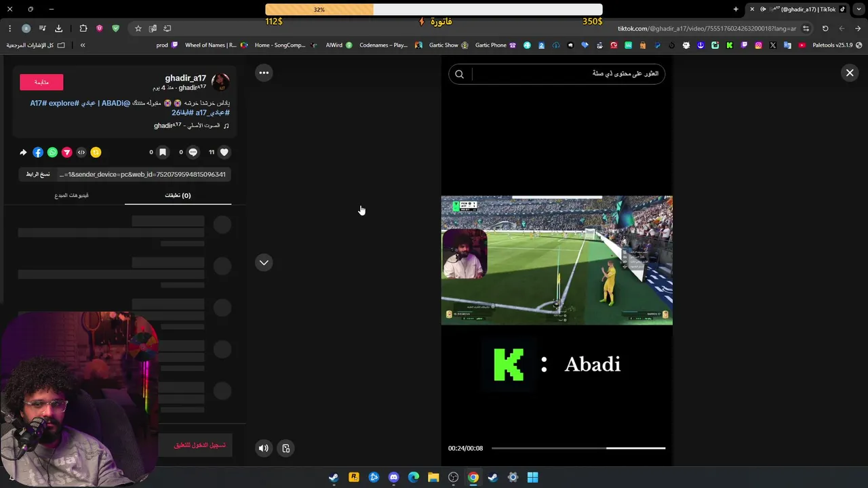Open comments via the speech bubble icon

point(193,152)
